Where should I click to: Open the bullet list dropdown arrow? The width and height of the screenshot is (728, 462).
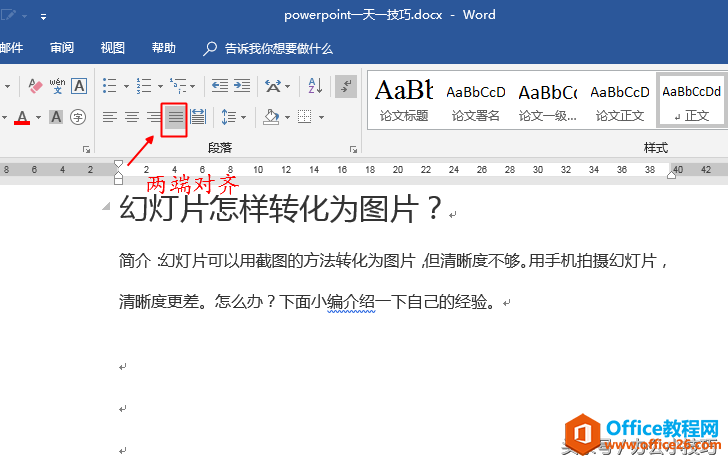coord(124,86)
